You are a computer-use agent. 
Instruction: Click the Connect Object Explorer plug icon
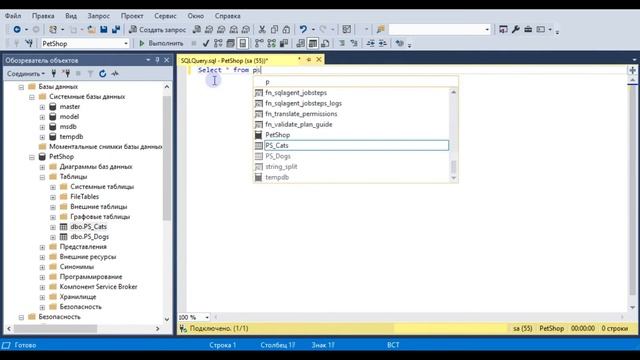point(53,73)
